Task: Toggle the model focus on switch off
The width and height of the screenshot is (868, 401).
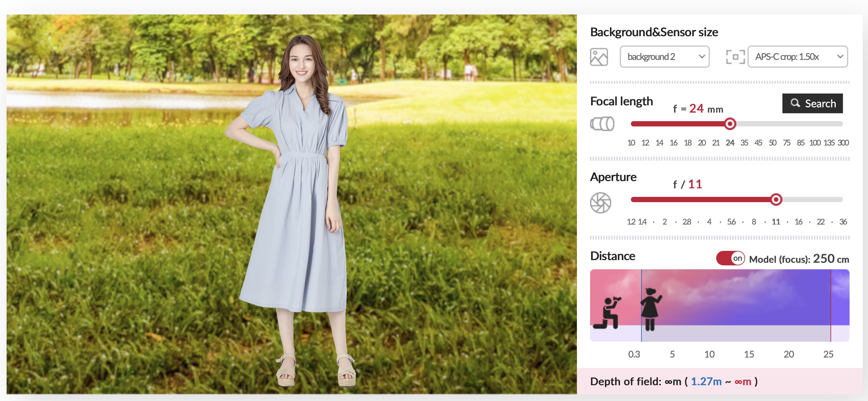Action: [730, 258]
